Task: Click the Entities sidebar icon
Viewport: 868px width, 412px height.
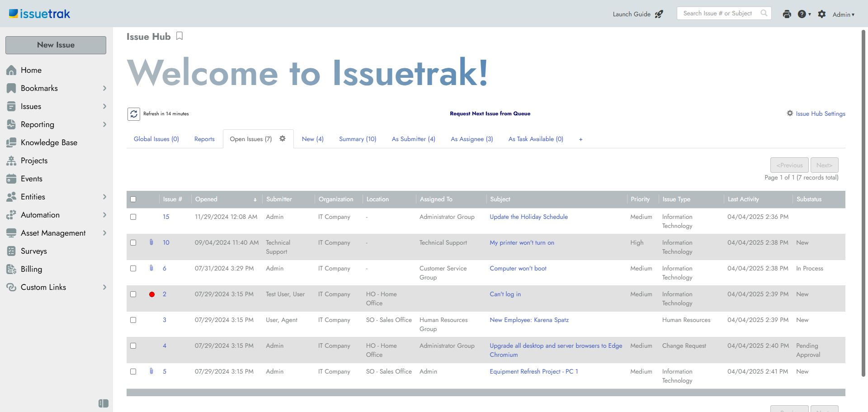Action: click(11, 197)
